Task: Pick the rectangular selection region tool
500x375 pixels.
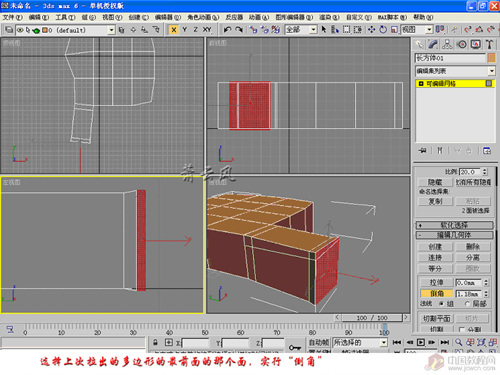Action: click(x=346, y=30)
